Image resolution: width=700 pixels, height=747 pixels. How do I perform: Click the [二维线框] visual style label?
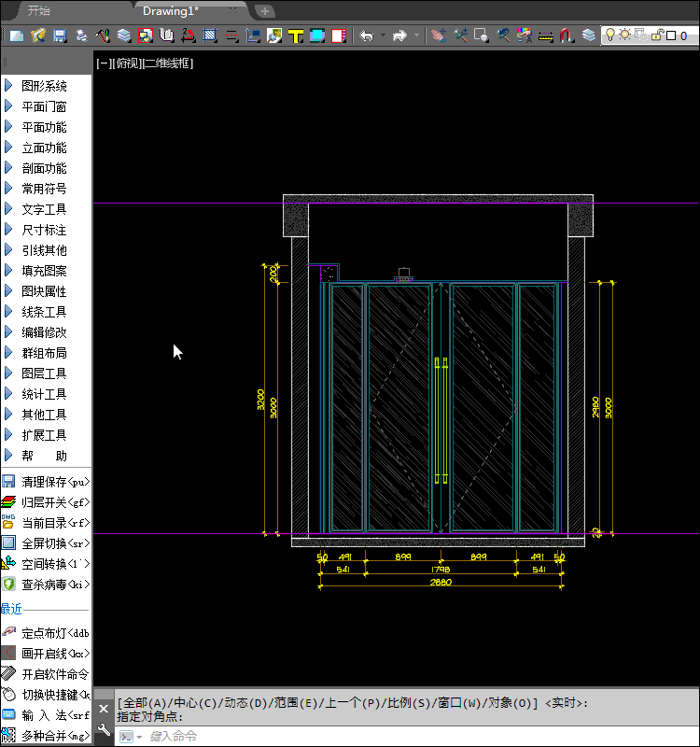click(167, 63)
